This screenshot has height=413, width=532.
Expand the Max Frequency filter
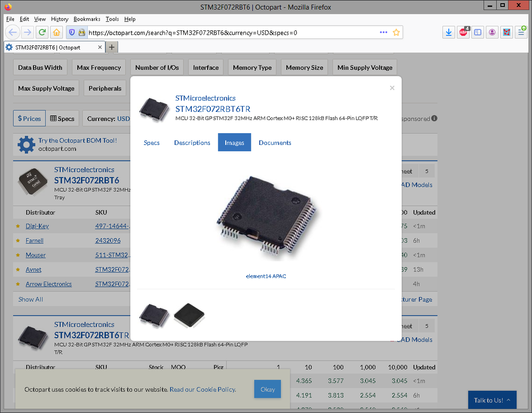[99, 68]
